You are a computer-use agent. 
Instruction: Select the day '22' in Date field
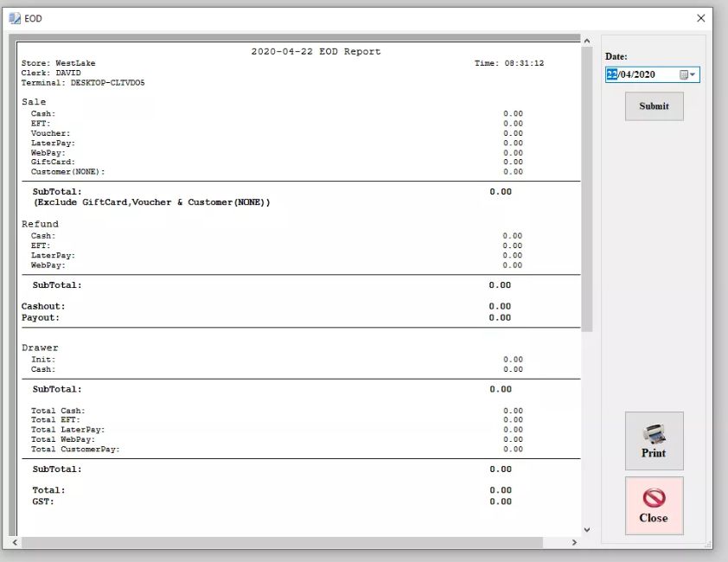click(x=611, y=75)
